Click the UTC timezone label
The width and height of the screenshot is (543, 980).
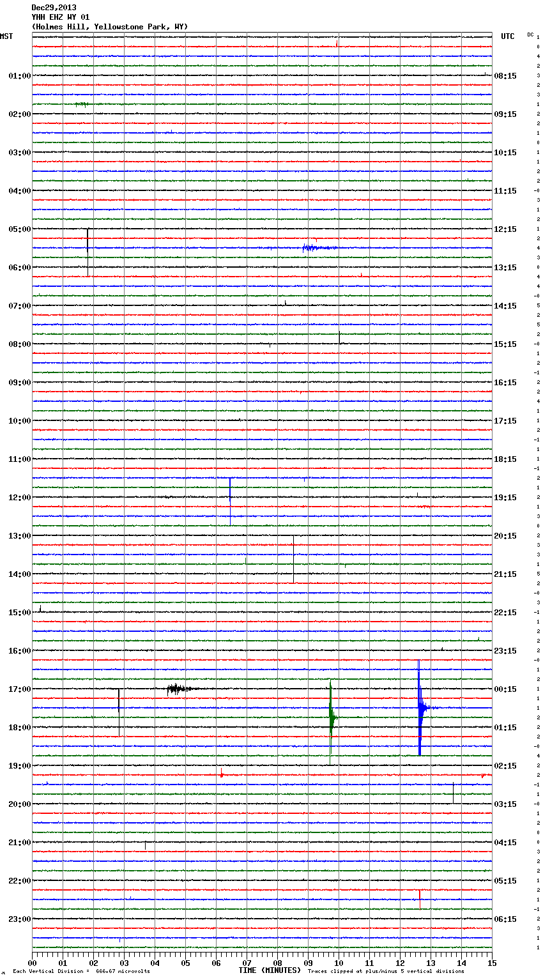[508, 36]
